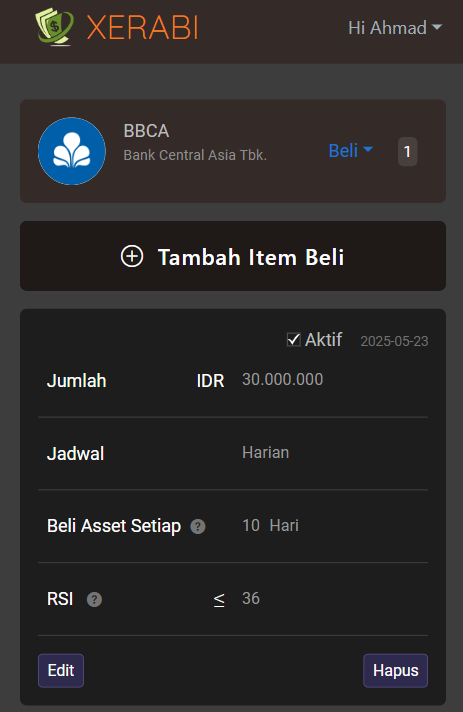Open help icon beside RSI
The width and height of the screenshot is (463, 712).
click(94, 599)
